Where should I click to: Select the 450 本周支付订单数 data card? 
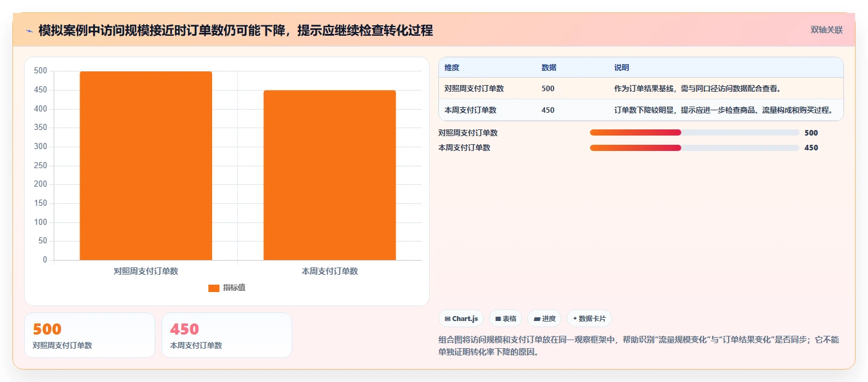pos(227,335)
